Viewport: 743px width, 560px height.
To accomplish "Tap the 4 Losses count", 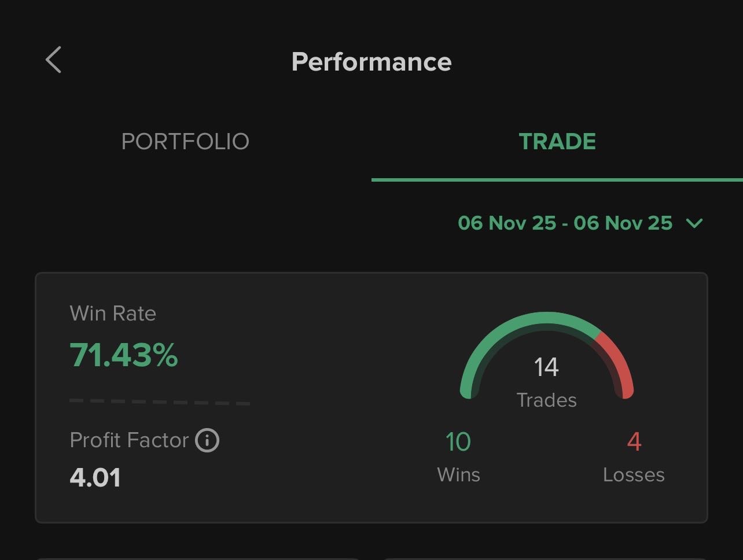I will (x=634, y=442).
